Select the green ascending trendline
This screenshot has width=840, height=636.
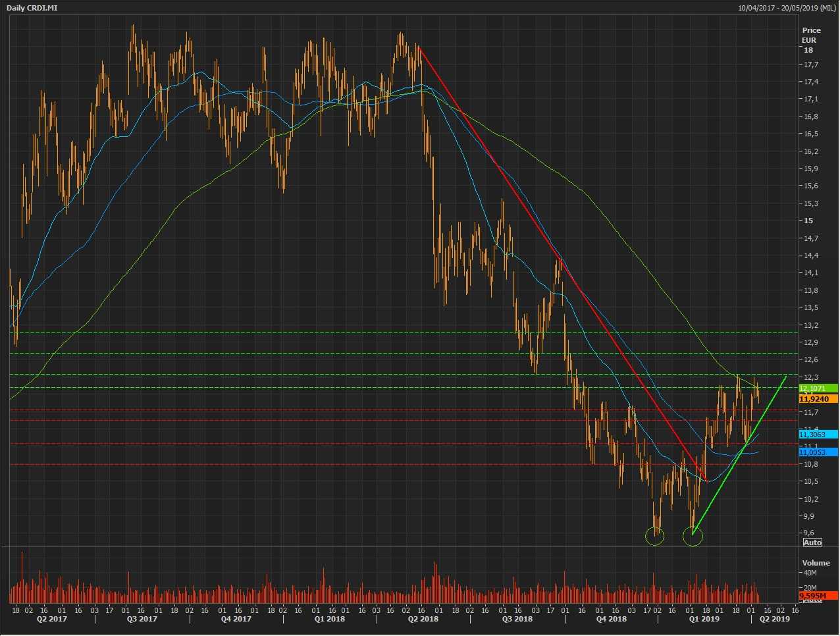(737, 456)
